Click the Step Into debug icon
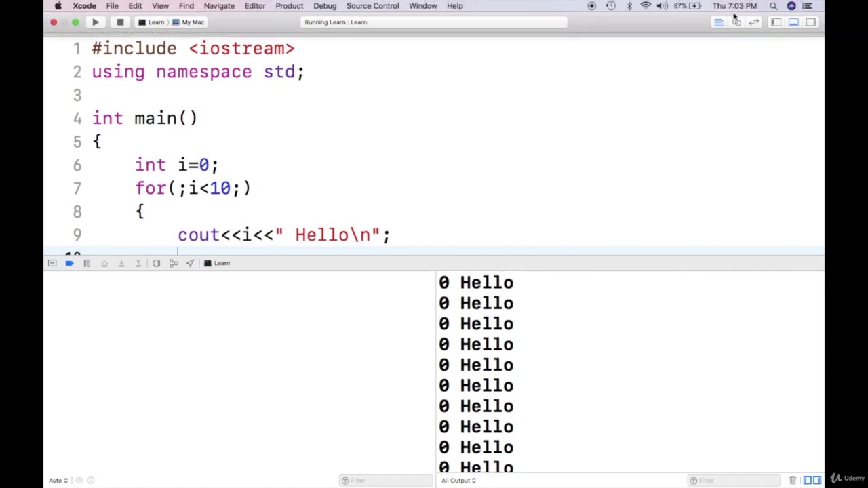Screen dimensions: 868x488 tap(121, 263)
